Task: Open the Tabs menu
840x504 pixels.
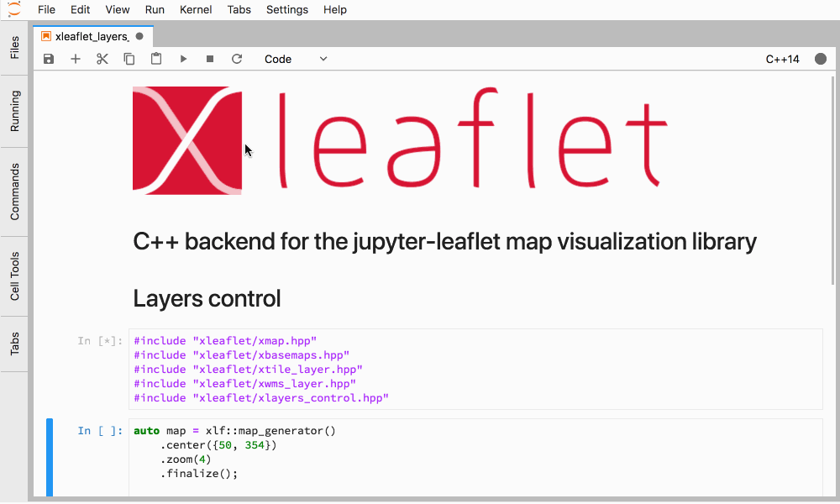Action: click(x=239, y=9)
